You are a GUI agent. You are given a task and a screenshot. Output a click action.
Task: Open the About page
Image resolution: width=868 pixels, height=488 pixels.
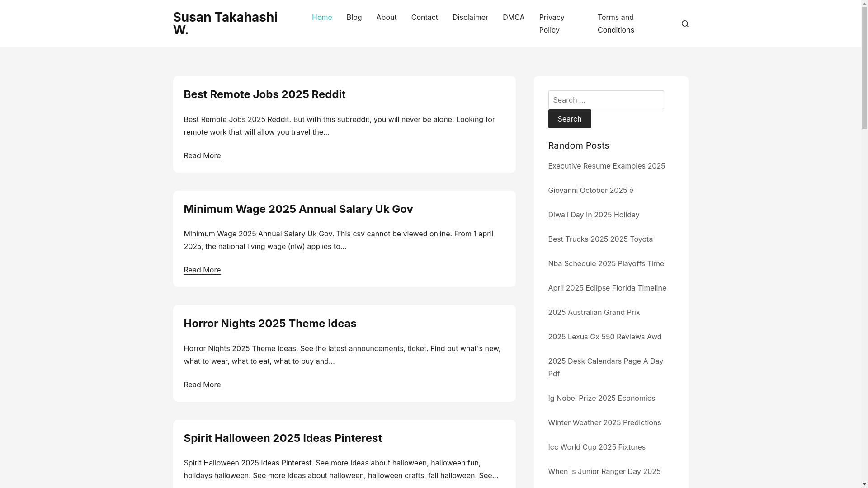pos(387,17)
